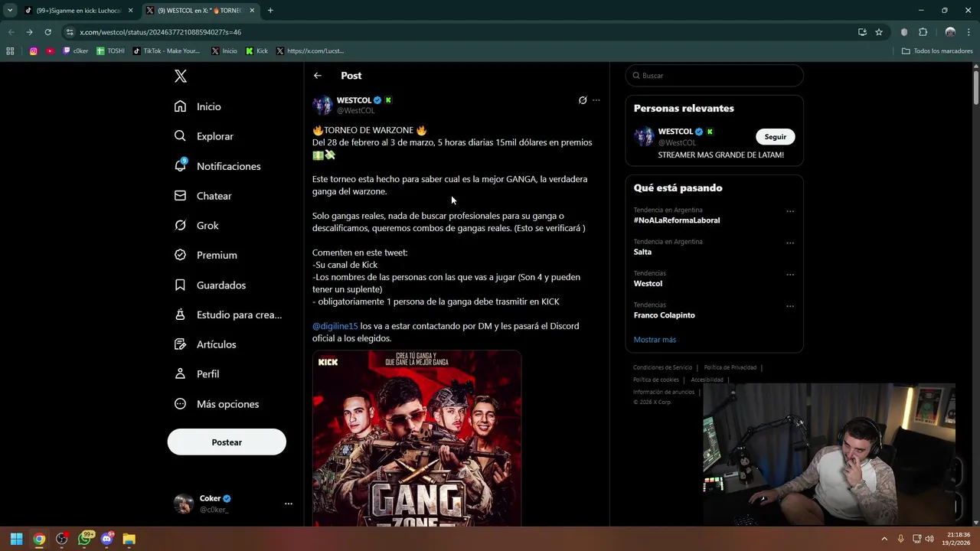Open the Instagram bookmark
This screenshot has width=980, height=551.
tap(34, 51)
